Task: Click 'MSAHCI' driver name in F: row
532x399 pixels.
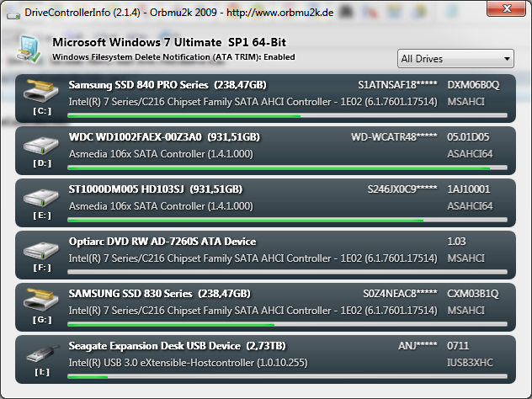Action: pos(465,258)
